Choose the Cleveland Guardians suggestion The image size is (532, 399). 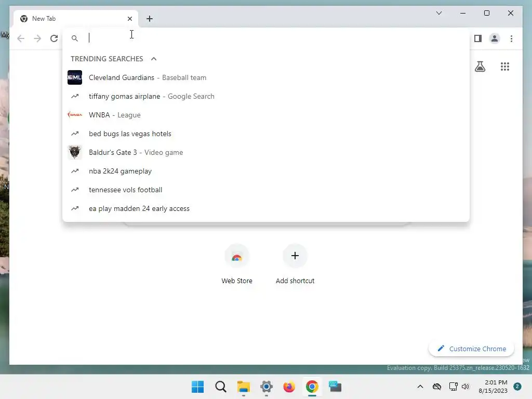point(265,77)
